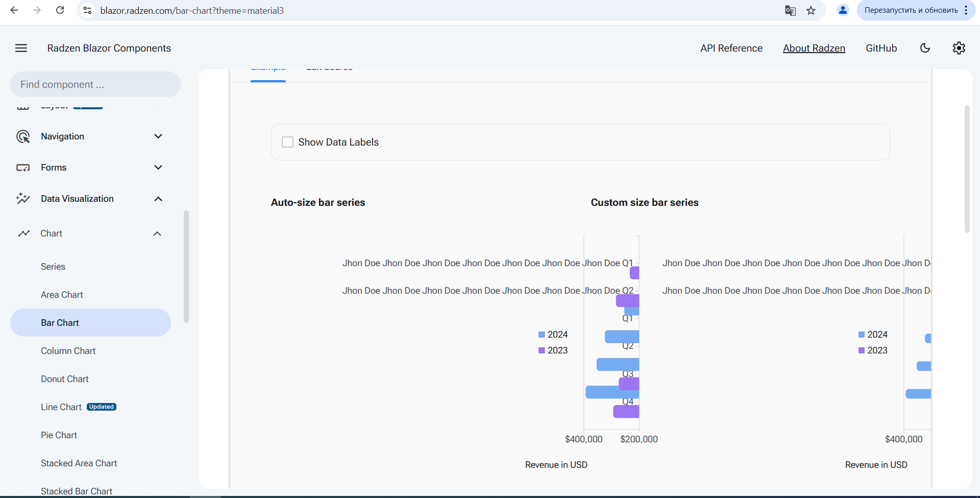Open the hamburger sidebar menu
Image resolution: width=980 pixels, height=498 pixels.
(21, 48)
